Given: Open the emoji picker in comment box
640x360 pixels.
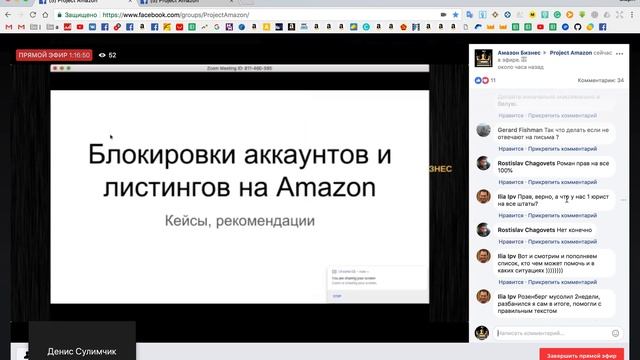Looking at the screenshot, I should click(616, 333).
